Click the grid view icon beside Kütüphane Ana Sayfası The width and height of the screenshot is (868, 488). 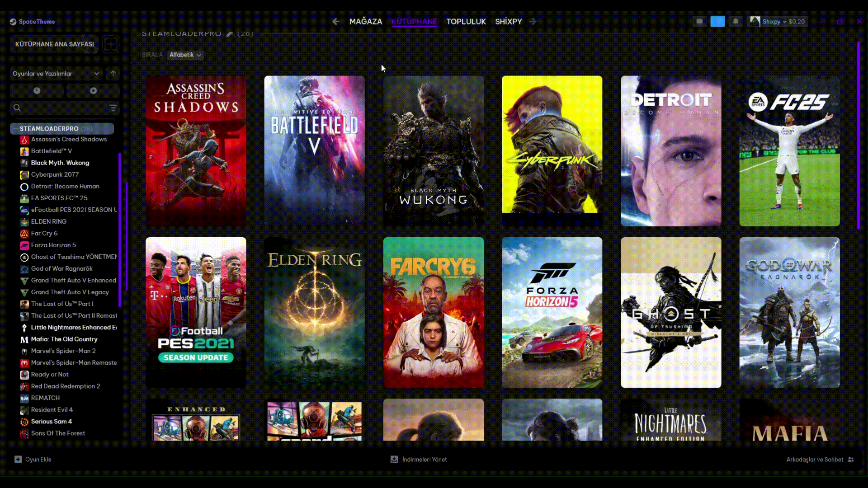point(110,44)
